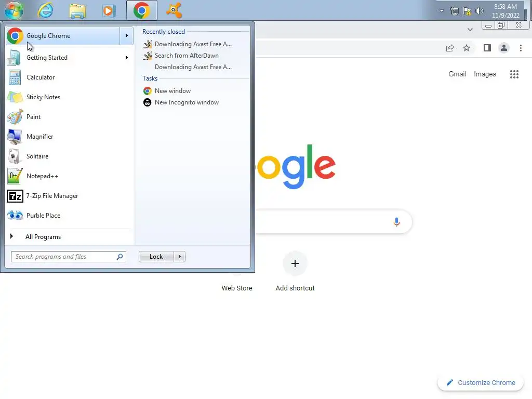The width and height of the screenshot is (532, 399).
Task: Reopen last Downloading Avast Free A... entry
Action: (193, 67)
